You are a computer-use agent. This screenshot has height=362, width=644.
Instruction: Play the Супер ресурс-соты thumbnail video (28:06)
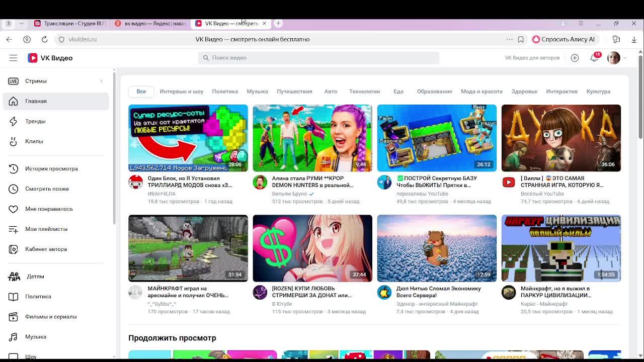point(188,138)
